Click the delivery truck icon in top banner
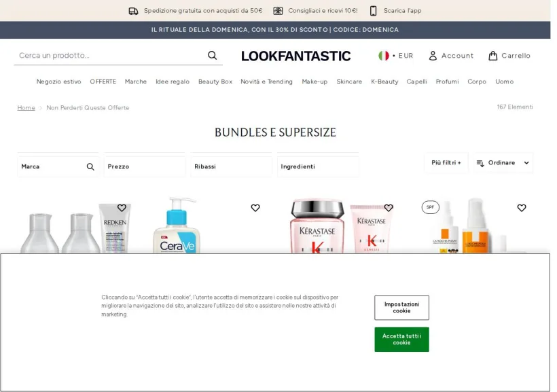557x392 pixels. click(x=133, y=11)
